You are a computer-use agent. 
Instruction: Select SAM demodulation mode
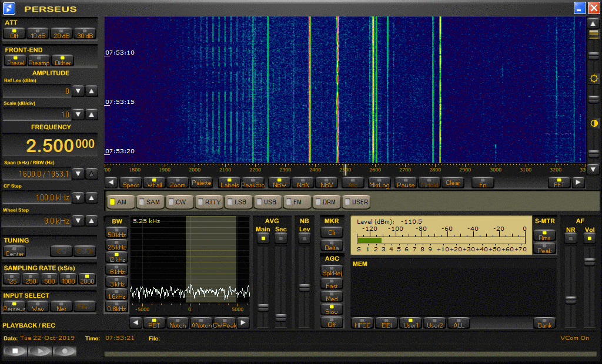(x=150, y=202)
